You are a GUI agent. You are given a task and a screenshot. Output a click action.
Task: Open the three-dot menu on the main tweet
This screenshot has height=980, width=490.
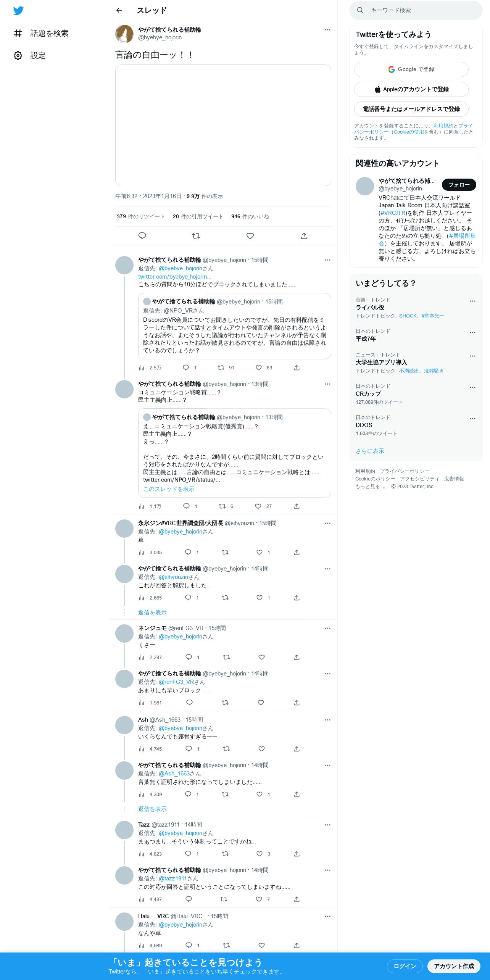pos(327,30)
